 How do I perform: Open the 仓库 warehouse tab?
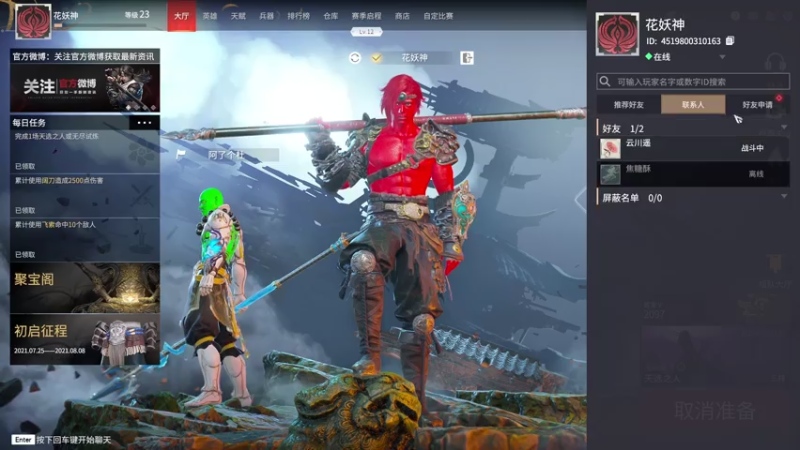click(331, 16)
